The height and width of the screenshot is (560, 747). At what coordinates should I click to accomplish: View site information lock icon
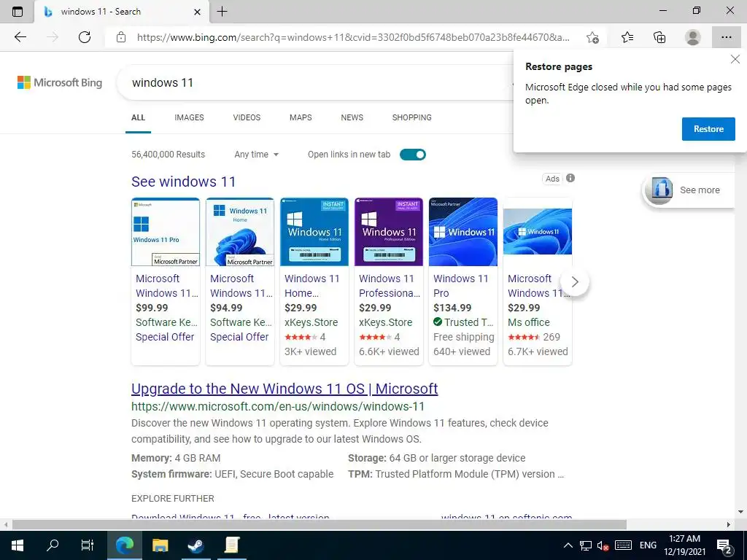pyautogui.click(x=121, y=37)
